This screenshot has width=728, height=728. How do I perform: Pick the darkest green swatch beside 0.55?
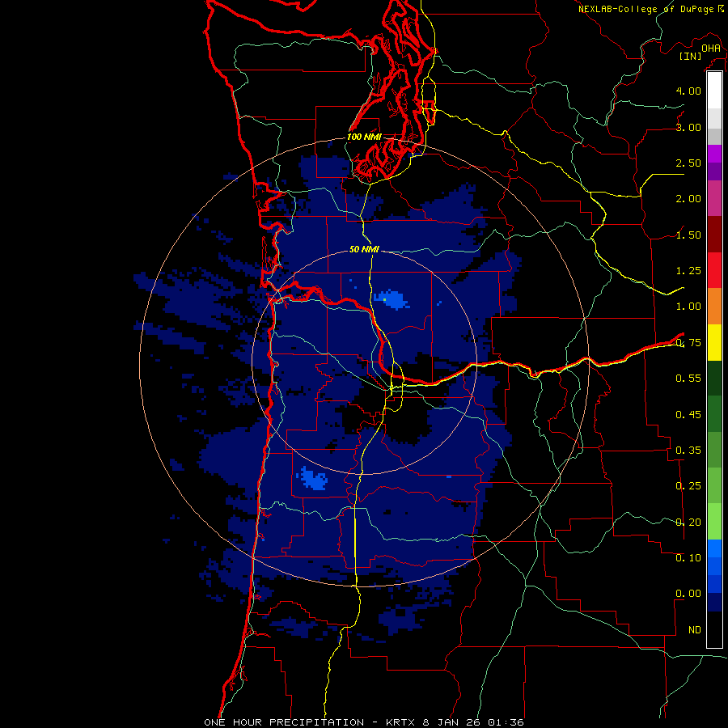(714, 378)
